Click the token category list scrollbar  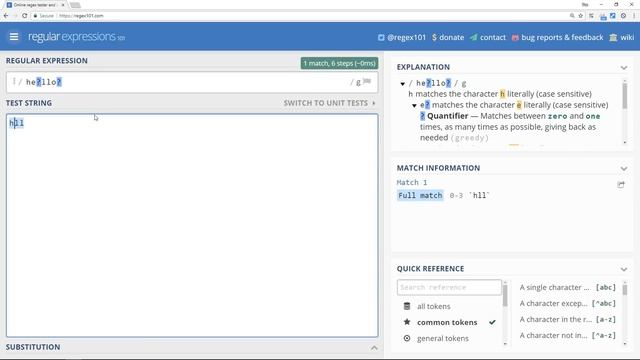505,296
